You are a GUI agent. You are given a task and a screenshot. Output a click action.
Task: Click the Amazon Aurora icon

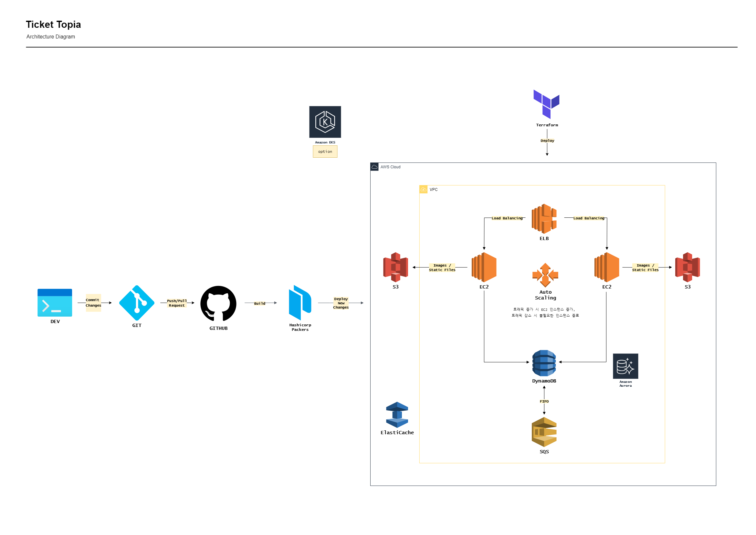pyautogui.click(x=625, y=366)
